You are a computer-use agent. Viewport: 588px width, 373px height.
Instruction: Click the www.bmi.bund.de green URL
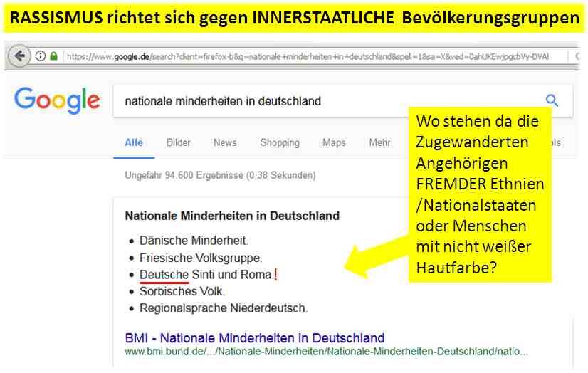click(326, 352)
